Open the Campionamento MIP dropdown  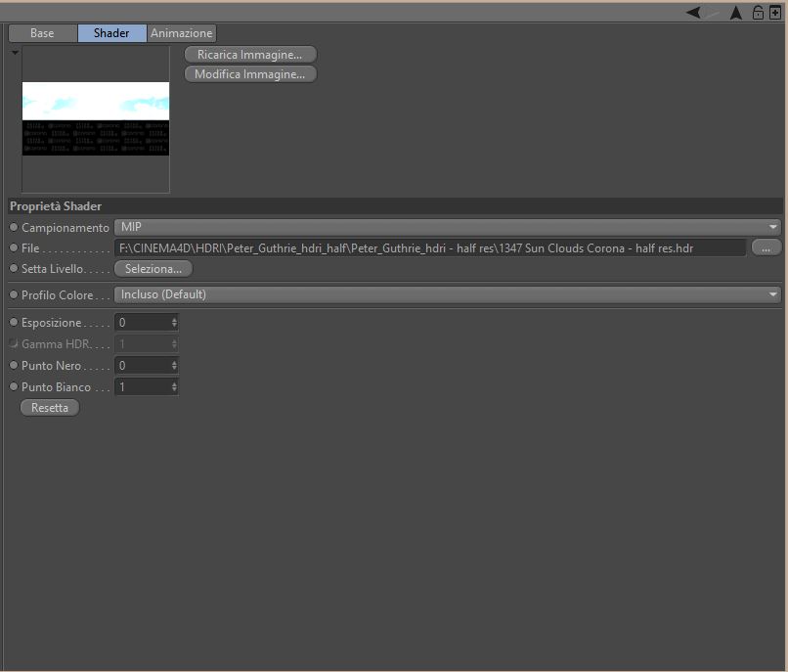[x=447, y=227]
